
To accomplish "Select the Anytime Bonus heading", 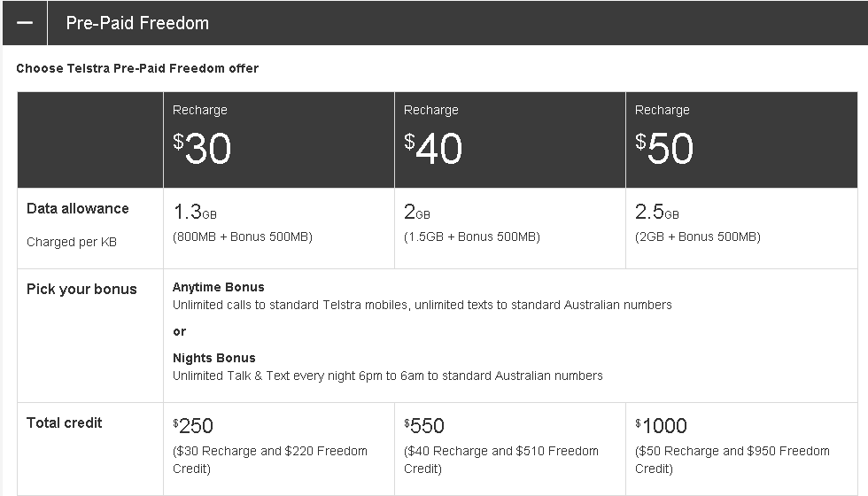I will coord(218,287).
